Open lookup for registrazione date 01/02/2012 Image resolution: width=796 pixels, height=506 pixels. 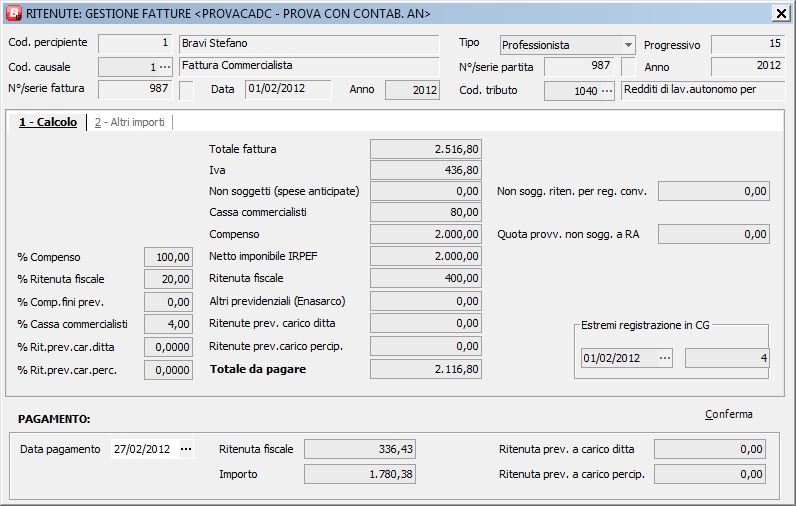[x=665, y=358]
